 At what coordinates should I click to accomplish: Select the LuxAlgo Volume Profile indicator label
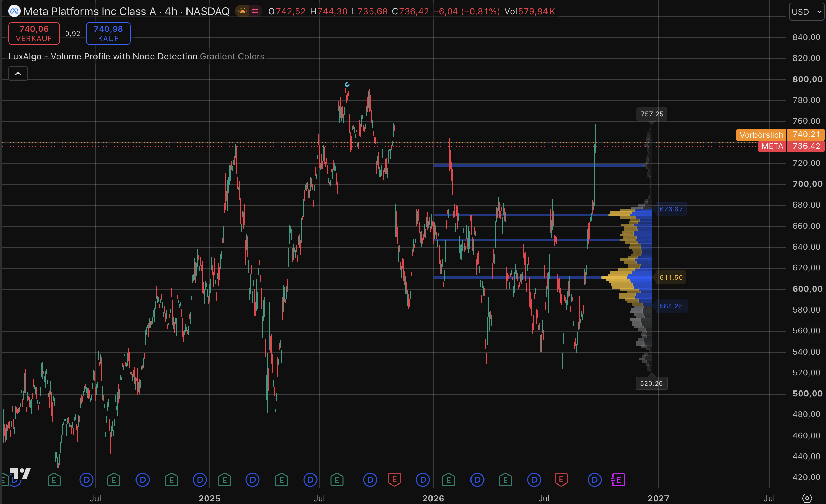(x=103, y=56)
